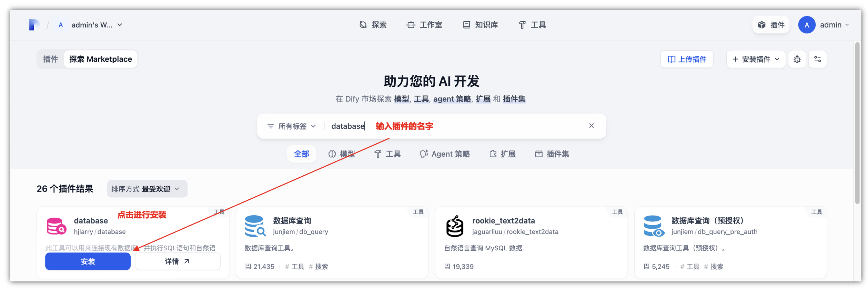Image resolution: width=868 pixels, height=292 pixels.
Task: Click the rookie_text2data plugin icon
Action: click(455, 226)
